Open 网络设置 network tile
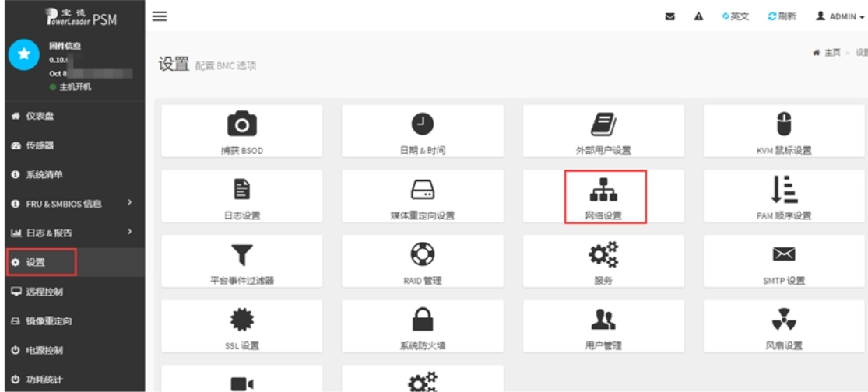 pyautogui.click(x=603, y=196)
